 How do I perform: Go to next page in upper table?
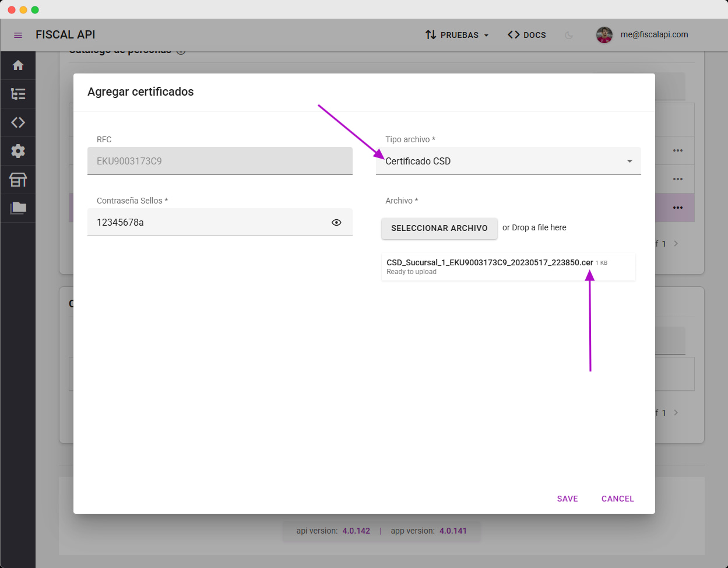tap(676, 243)
